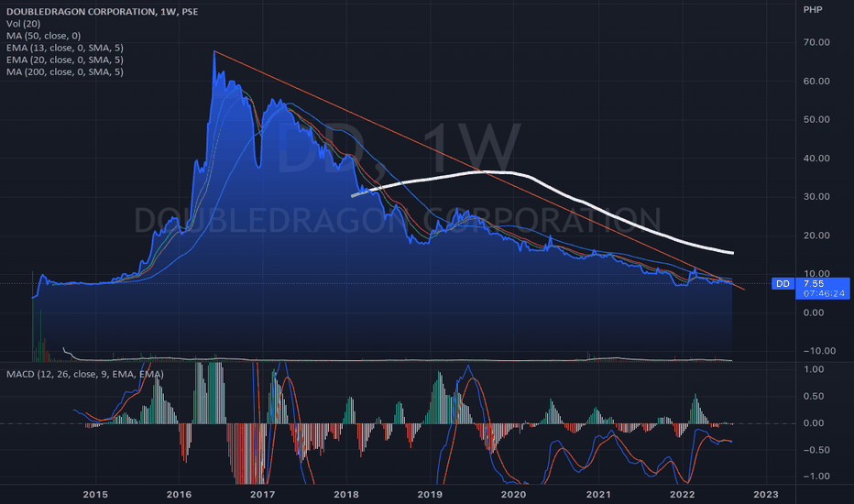Click the 30.00 price axis label
This screenshot has height=504, width=854.
[816, 197]
